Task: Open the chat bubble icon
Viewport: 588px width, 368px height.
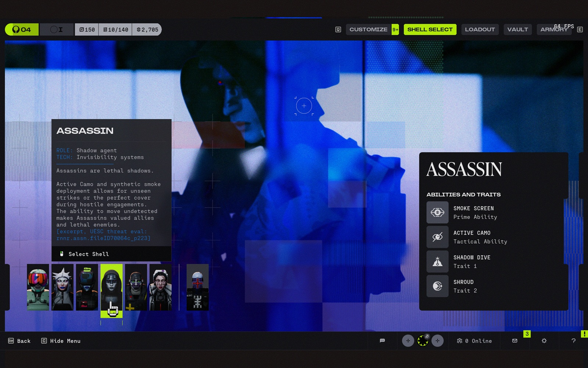Action: pyautogui.click(x=382, y=341)
